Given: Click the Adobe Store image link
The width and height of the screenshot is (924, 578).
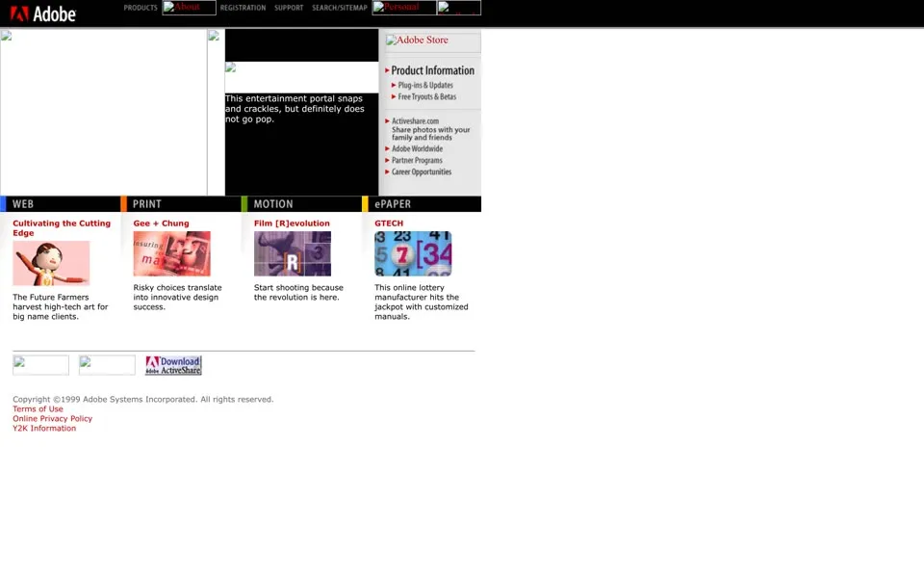Looking at the screenshot, I should 433,41.
